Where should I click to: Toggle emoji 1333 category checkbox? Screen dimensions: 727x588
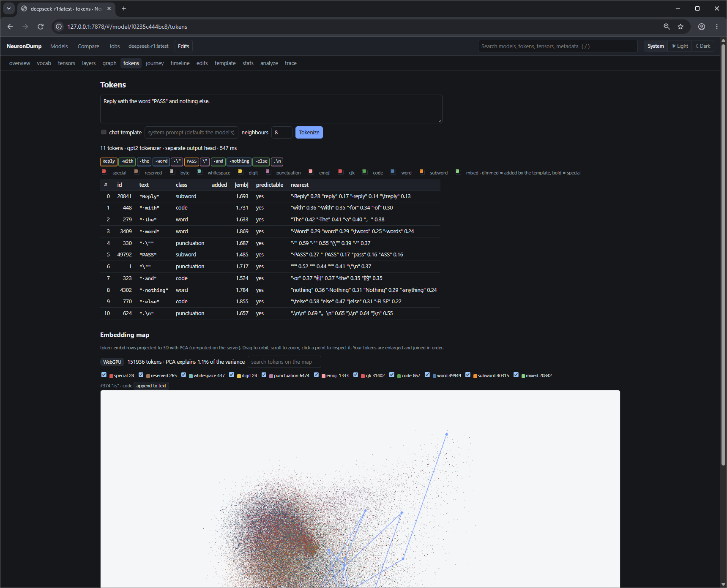317,375
